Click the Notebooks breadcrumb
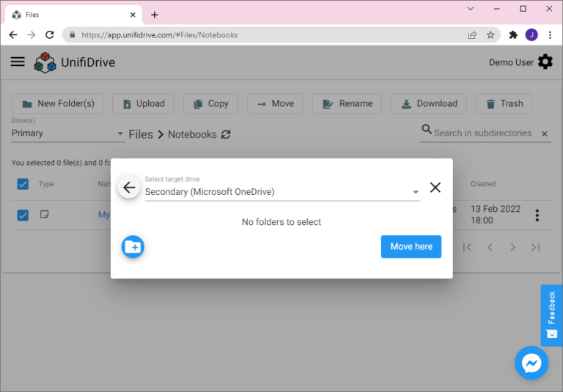 (193, 134)
